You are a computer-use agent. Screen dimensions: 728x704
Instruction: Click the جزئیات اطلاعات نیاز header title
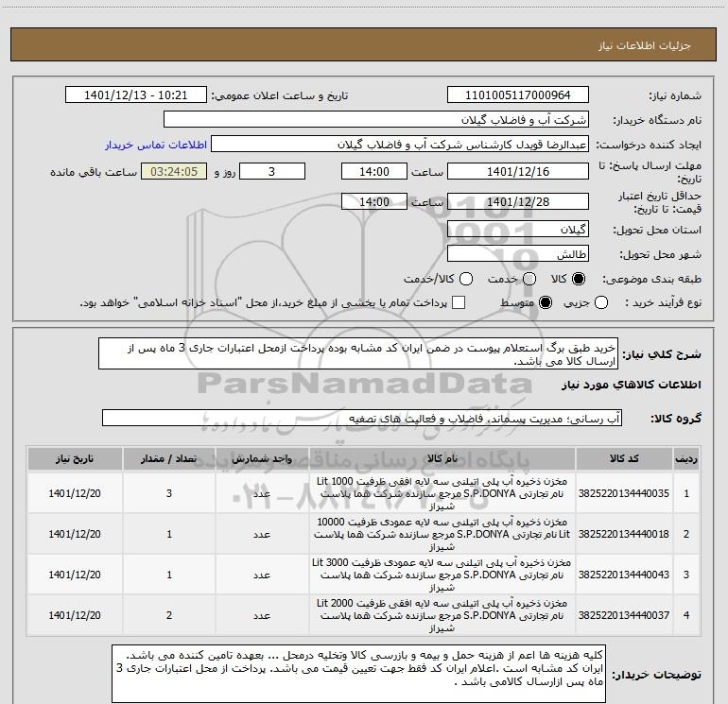tap(645, 45)
